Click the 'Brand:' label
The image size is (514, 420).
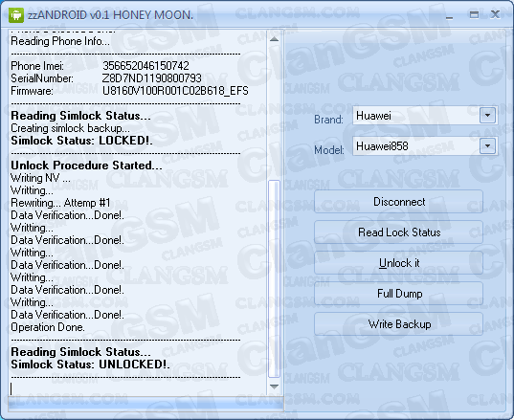point(328,120)
